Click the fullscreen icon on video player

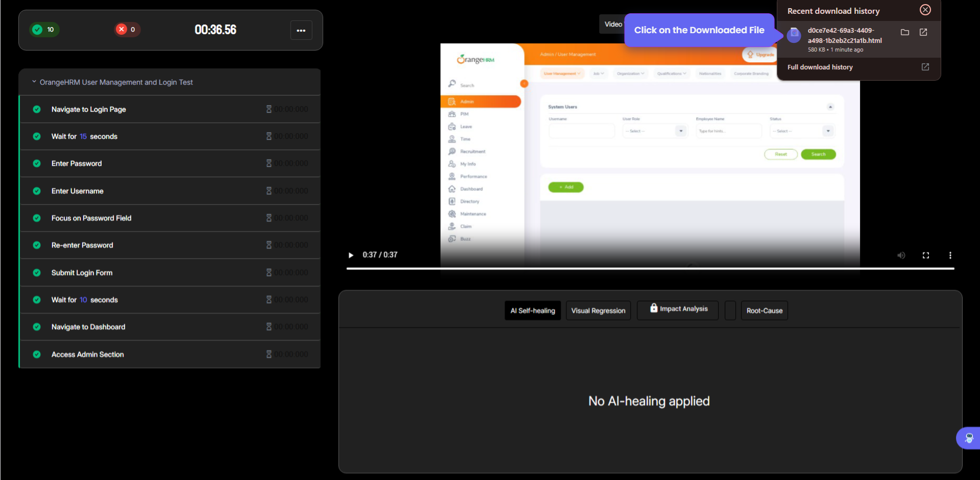925,255
